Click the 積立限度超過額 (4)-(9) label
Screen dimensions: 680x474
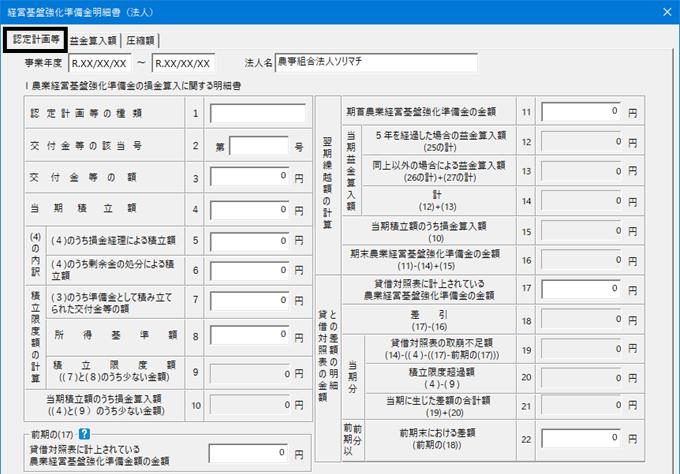441,378
